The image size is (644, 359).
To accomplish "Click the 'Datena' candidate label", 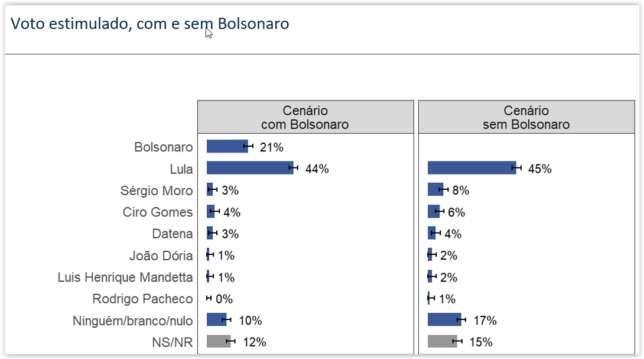I will click(173, 234).
